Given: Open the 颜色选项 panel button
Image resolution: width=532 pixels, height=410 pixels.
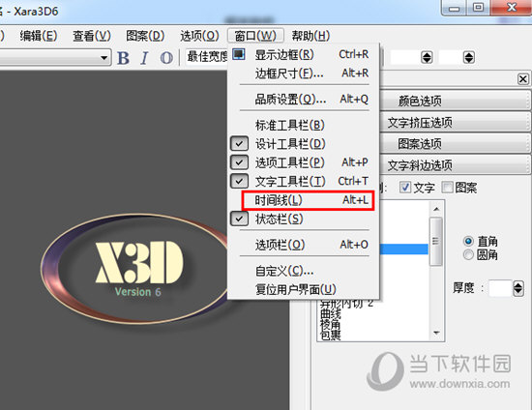Looking at the screenshot, I should tap(455, 101).
